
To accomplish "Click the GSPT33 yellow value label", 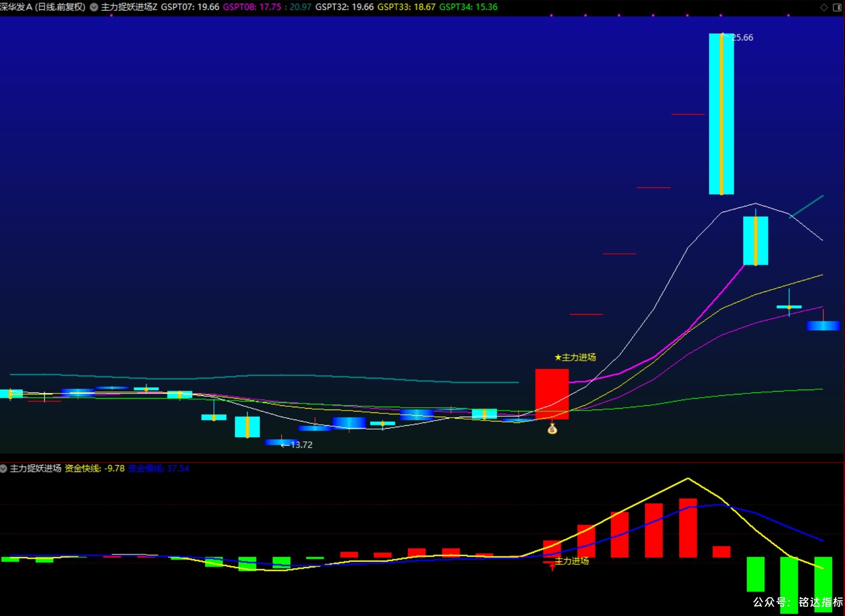I will [406, 7].
